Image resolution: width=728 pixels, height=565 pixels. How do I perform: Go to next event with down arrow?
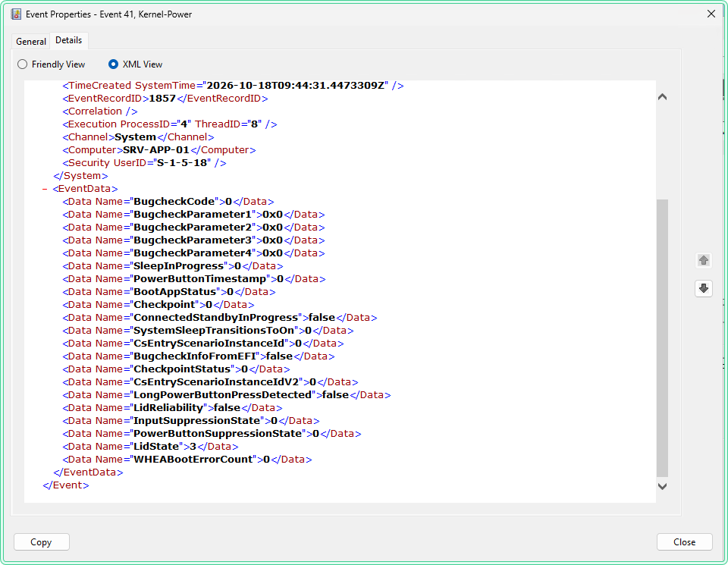[x=704, y=288]
